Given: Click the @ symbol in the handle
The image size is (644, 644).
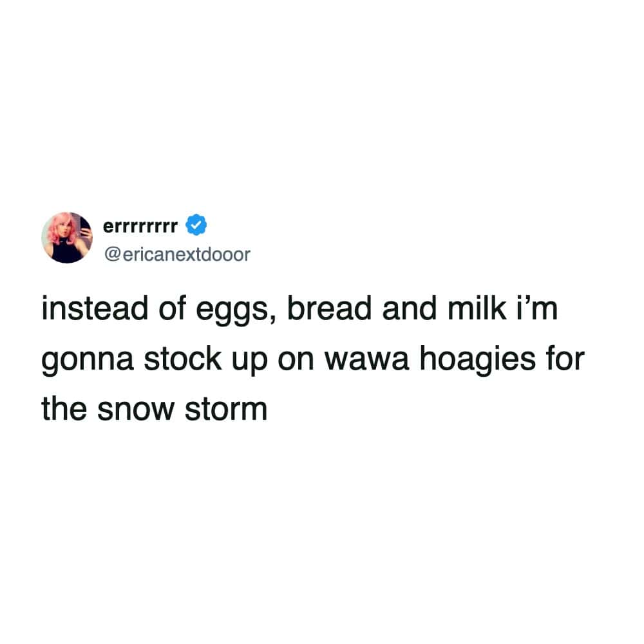Looking at the screenshot, I should pos(113,254).
